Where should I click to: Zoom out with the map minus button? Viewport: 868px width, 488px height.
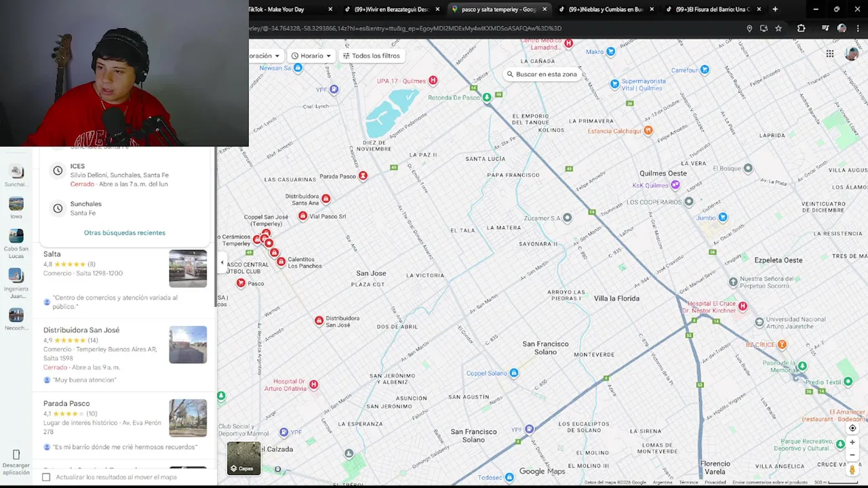[852, 455]
